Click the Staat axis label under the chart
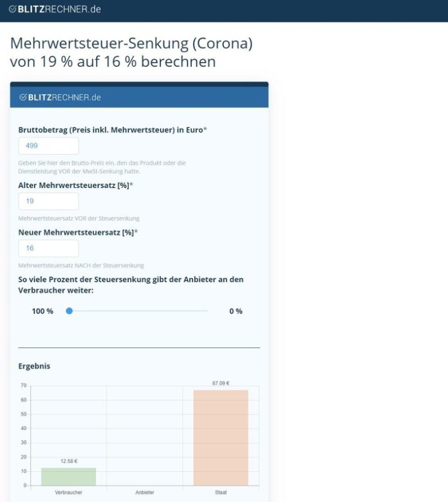448x502 pixels. click(x=221, y=492)
